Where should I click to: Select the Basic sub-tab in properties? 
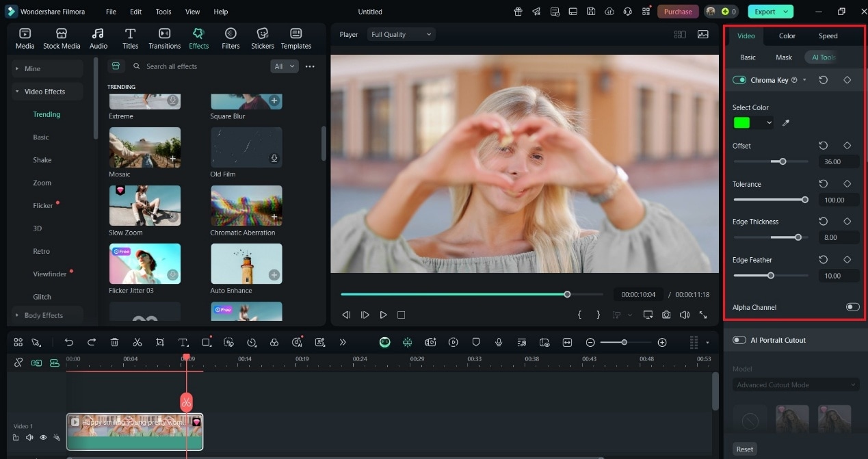click(x=748, y=57)
